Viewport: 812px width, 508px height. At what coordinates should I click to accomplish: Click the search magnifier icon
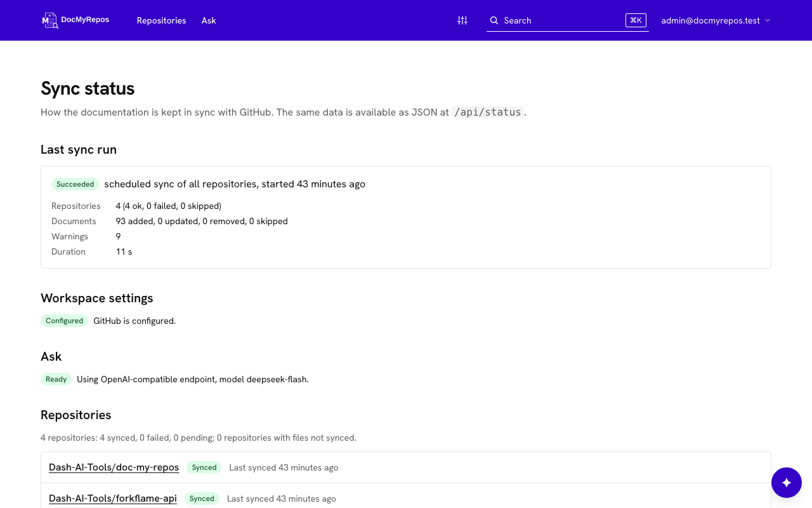click(x=494, y=20)
